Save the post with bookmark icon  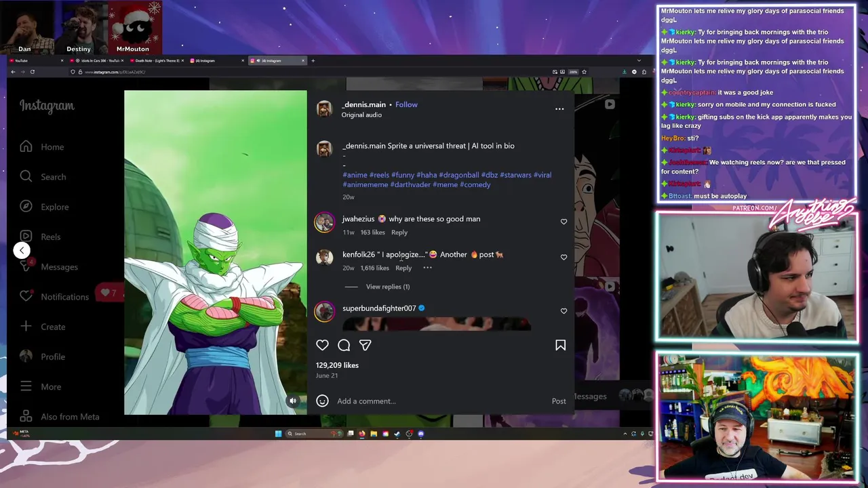[x=560, y=346]
